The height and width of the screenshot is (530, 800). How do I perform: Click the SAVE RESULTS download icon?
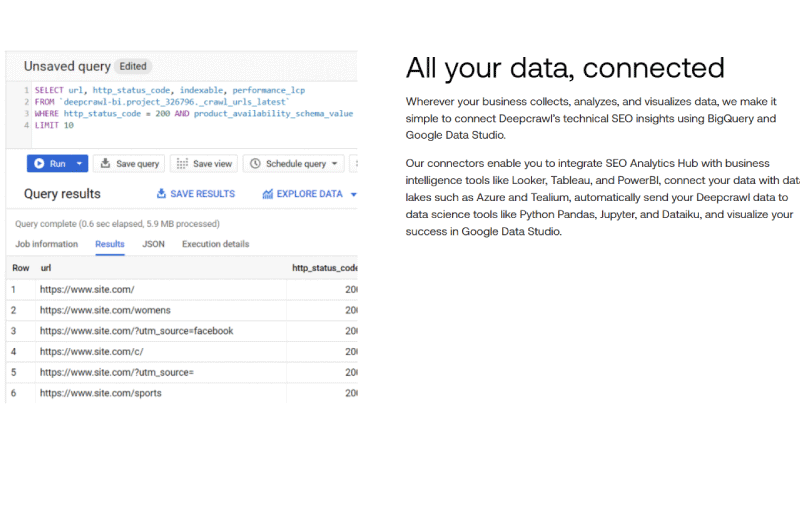161,193
